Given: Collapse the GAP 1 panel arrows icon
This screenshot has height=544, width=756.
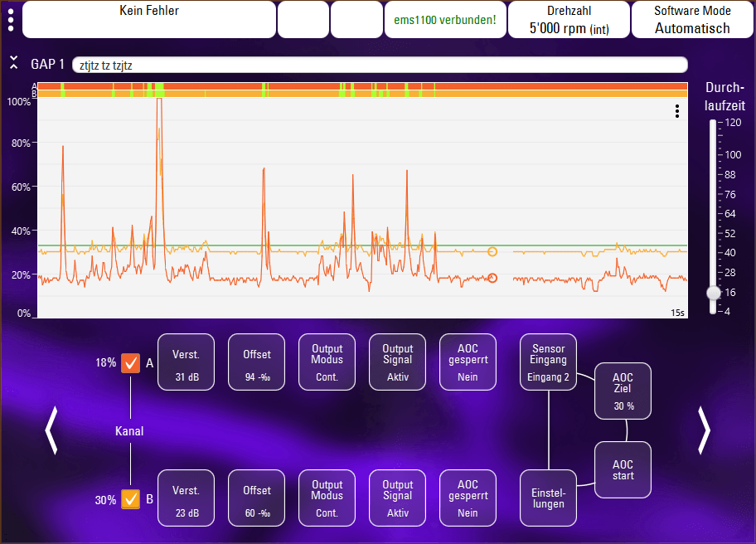Looking at the screenshot, I should pos(13,62).
